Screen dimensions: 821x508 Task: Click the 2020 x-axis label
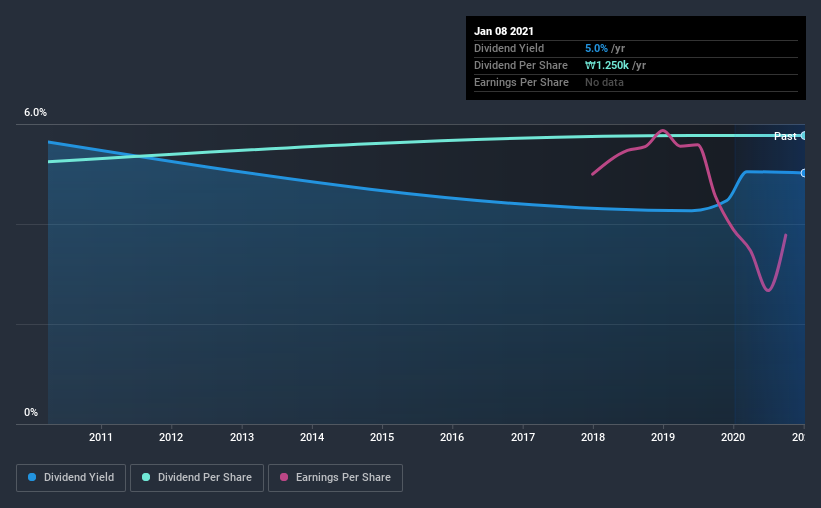(733, 437)
